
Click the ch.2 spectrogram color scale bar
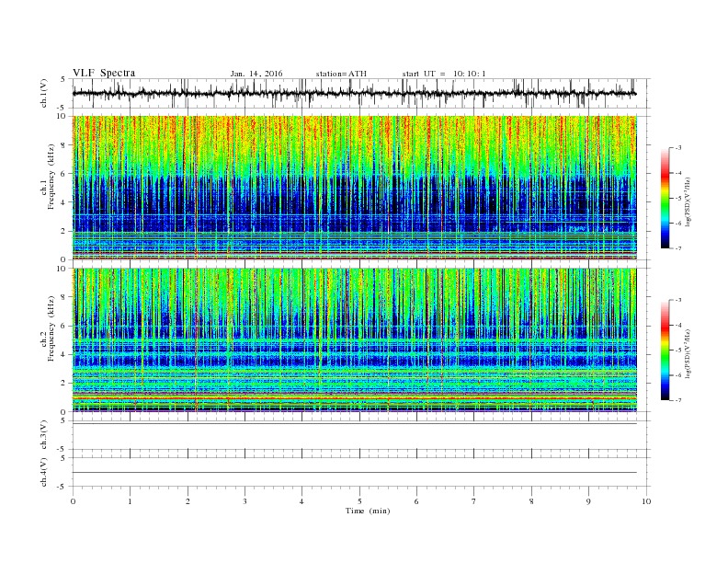coord(665,350)
